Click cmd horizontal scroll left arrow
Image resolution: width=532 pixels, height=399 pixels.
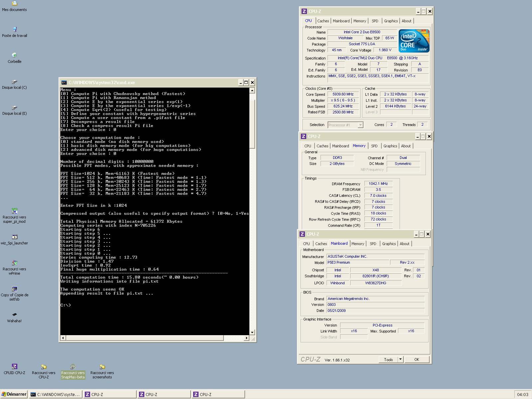63,338
